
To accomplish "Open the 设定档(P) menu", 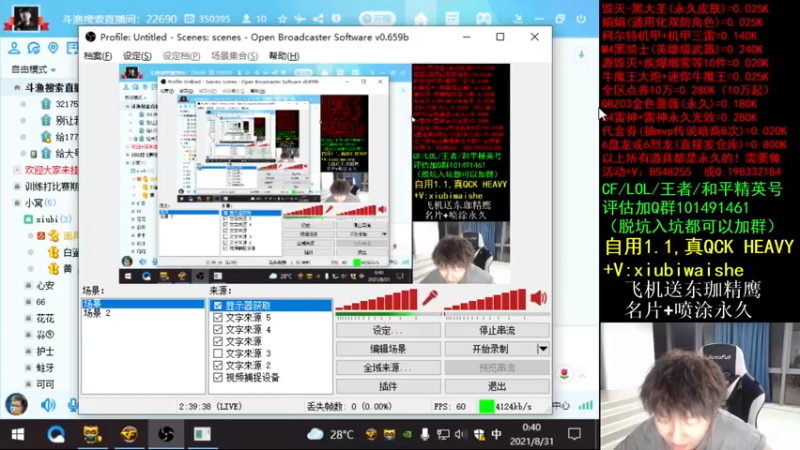I will [x=181, y=56].
